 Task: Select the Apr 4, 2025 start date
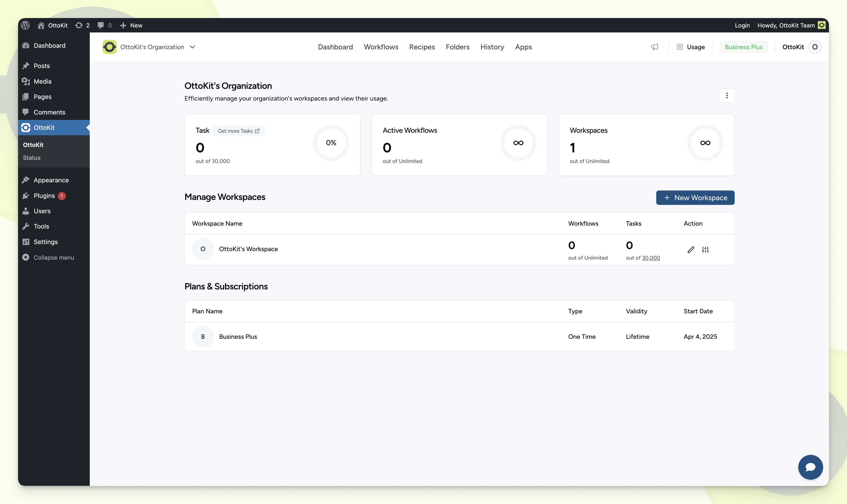[700, 337]
